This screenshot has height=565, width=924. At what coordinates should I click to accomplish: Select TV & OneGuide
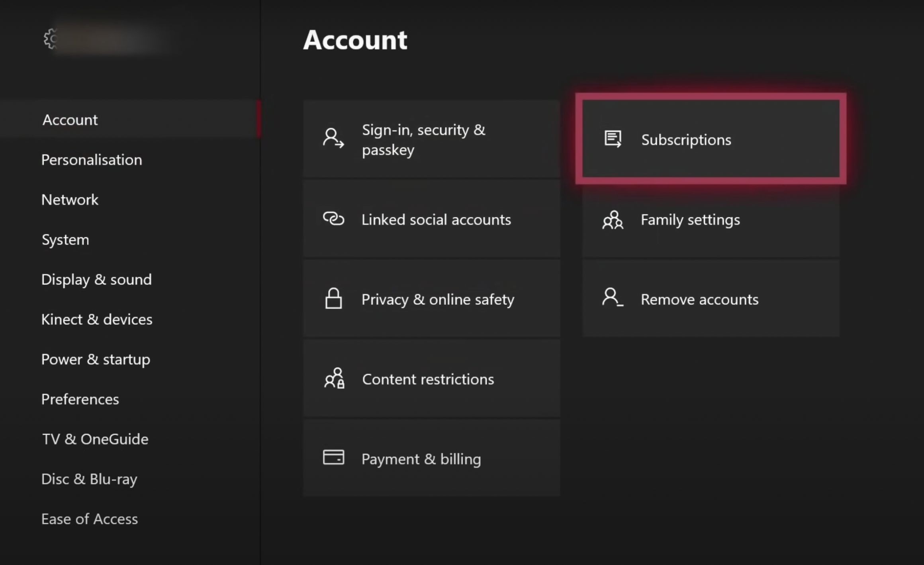(95, 439)
